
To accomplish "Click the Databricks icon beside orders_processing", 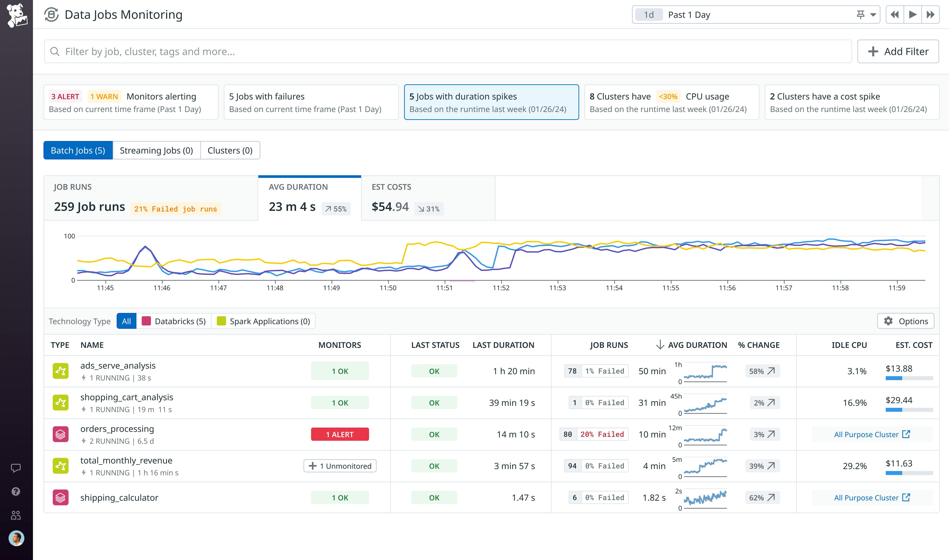I will point(60,434).
